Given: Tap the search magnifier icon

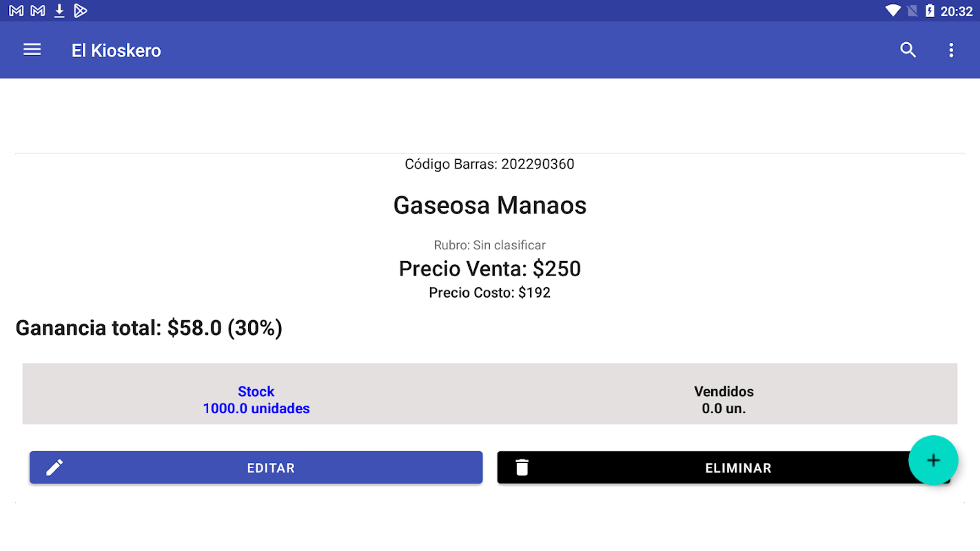Looking at the screenshot, I should (908, 50).
